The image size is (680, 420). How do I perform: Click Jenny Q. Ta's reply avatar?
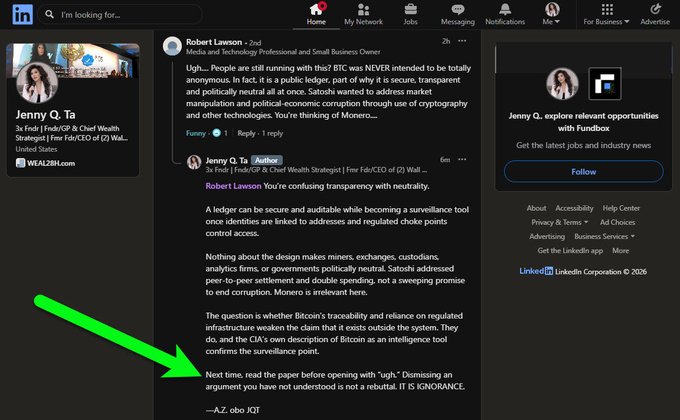[194, 162]
